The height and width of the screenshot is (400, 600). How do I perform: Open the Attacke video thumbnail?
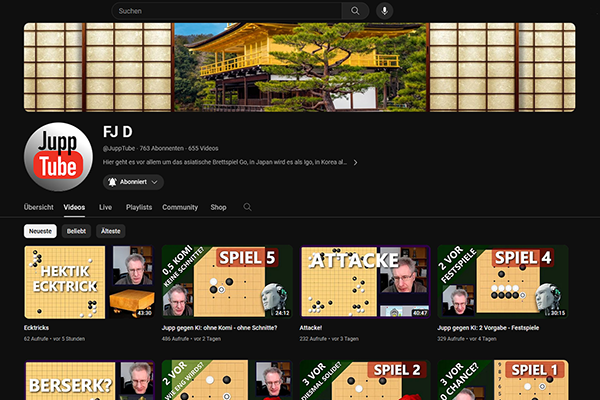point(365,282)
